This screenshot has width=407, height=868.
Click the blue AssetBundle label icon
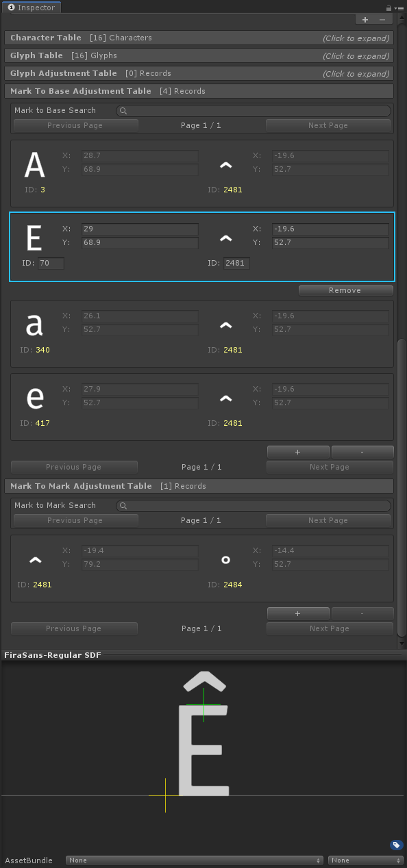click(396, 845)
